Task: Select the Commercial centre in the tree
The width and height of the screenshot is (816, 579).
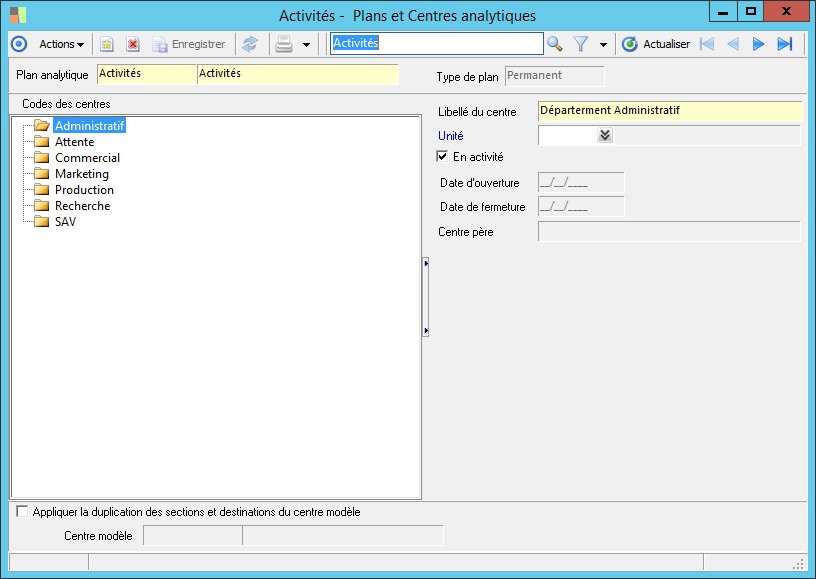Action: click(x=87, y=158)
